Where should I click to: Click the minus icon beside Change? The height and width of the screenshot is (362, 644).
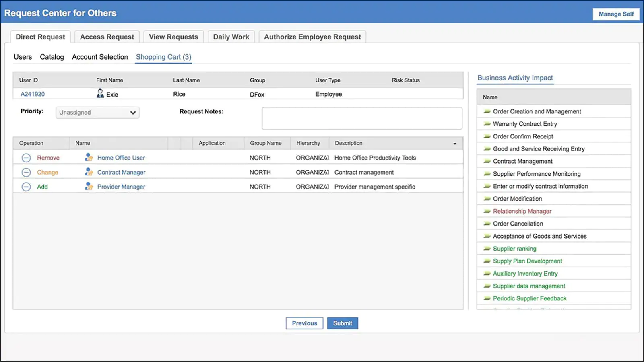26,173
